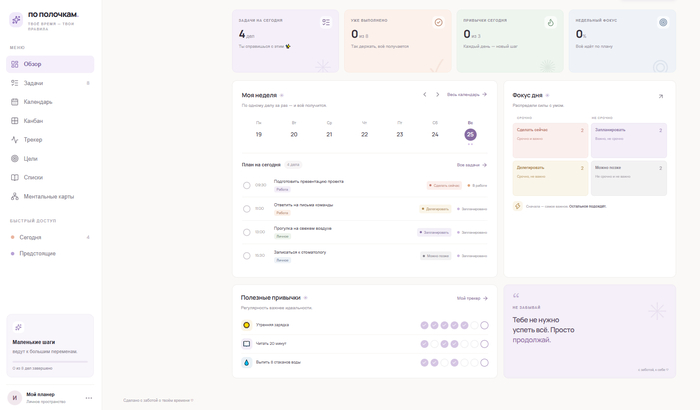Click the quote mark icon in reminder card

coord(516,295)
